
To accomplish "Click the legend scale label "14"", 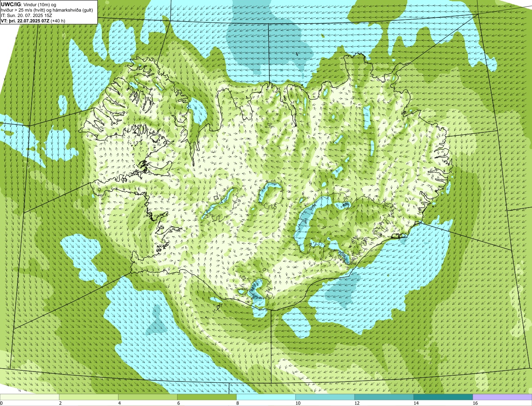I will [x=416, y=403].
